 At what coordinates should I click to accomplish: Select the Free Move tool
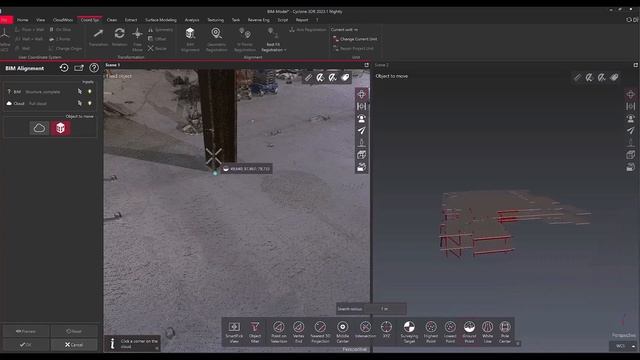[138, 39]
